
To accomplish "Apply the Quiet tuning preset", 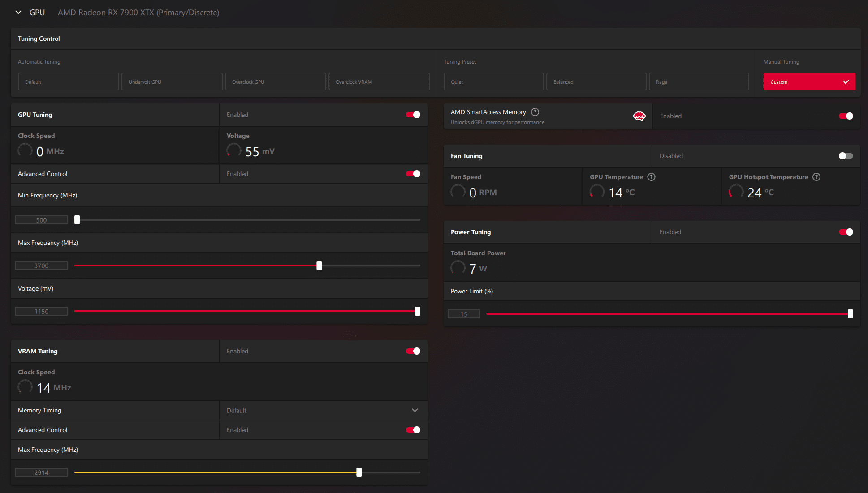I will 494,82.
